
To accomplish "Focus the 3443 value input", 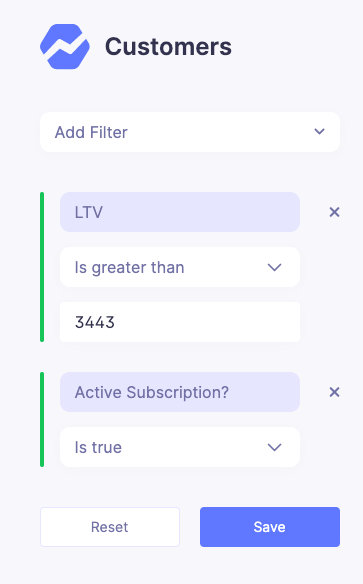I will pos(180,322).
